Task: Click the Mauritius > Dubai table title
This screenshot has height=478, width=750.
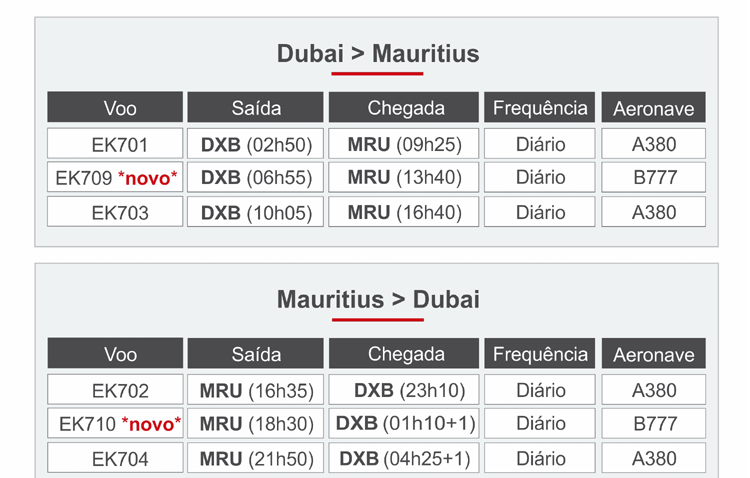Action: (x=377, y=299)
